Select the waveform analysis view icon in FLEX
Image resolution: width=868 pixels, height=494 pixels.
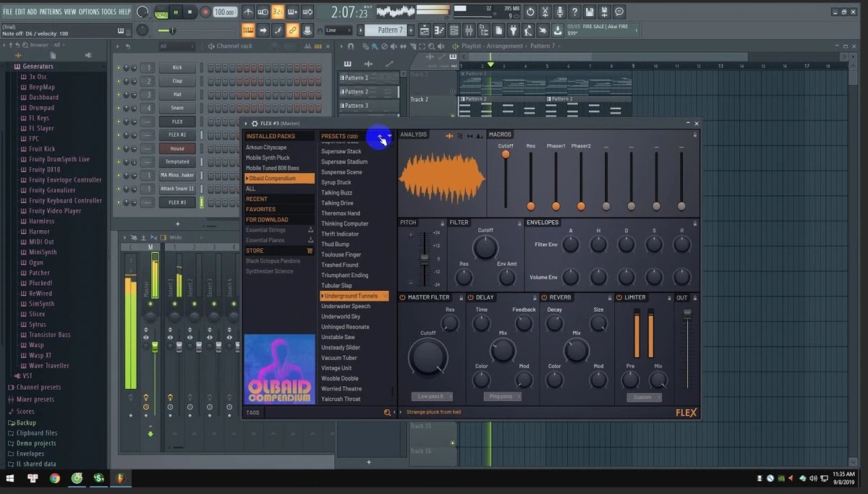coord(449,135)
